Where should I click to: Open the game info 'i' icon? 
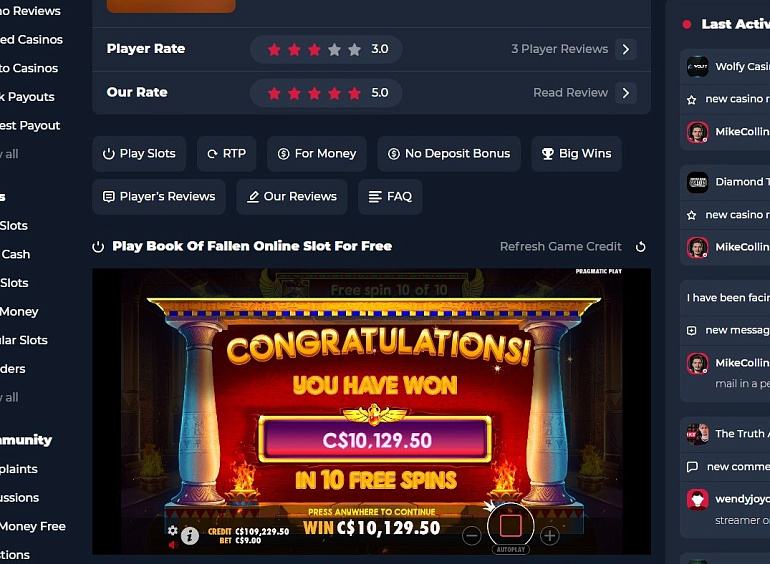click(190, 536)
